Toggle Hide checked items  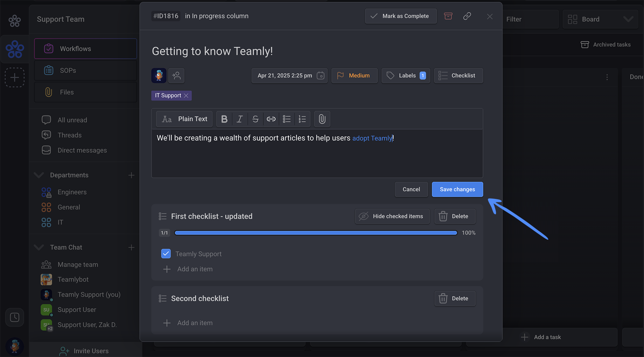click(392, 216)
